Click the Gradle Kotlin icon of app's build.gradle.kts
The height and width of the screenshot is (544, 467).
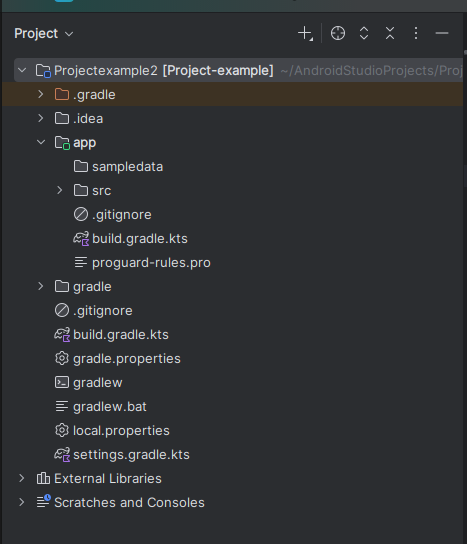[81, 239]
